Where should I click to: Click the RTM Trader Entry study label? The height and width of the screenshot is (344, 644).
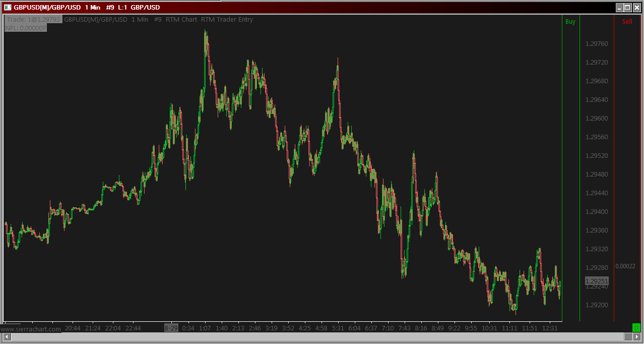coord(227,20)
